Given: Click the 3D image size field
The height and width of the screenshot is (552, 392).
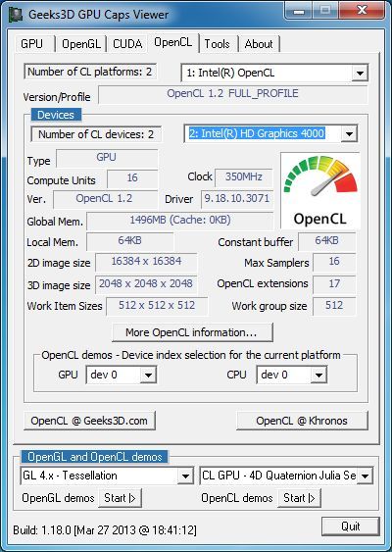Looking at the screenshot, I should click(x=146, y=284).
